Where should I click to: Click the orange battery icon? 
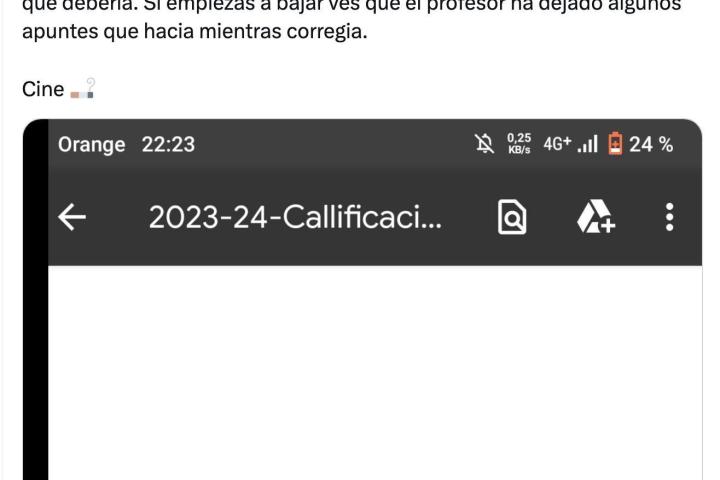tap(615, 144)
